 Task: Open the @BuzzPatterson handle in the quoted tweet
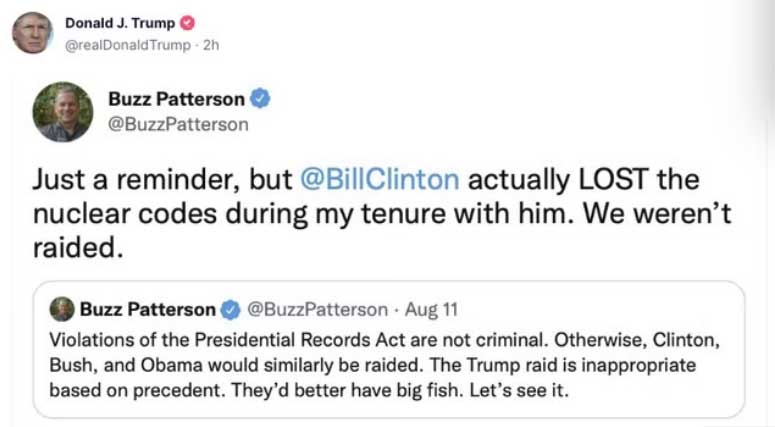click(316, 309)
